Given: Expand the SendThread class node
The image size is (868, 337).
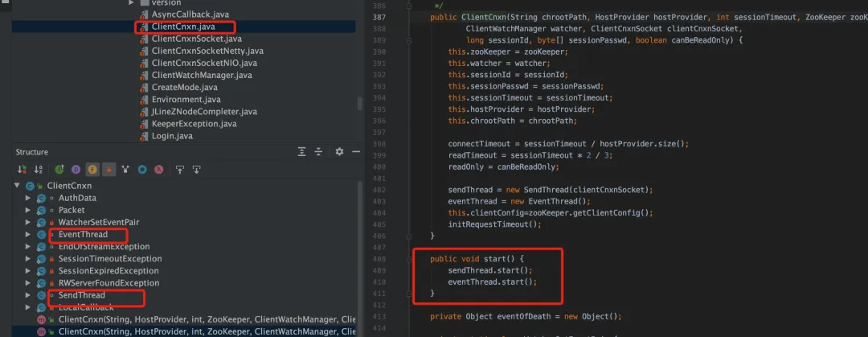Looking at the screenshot, I should pyautogui.click(x=27, y=295).
